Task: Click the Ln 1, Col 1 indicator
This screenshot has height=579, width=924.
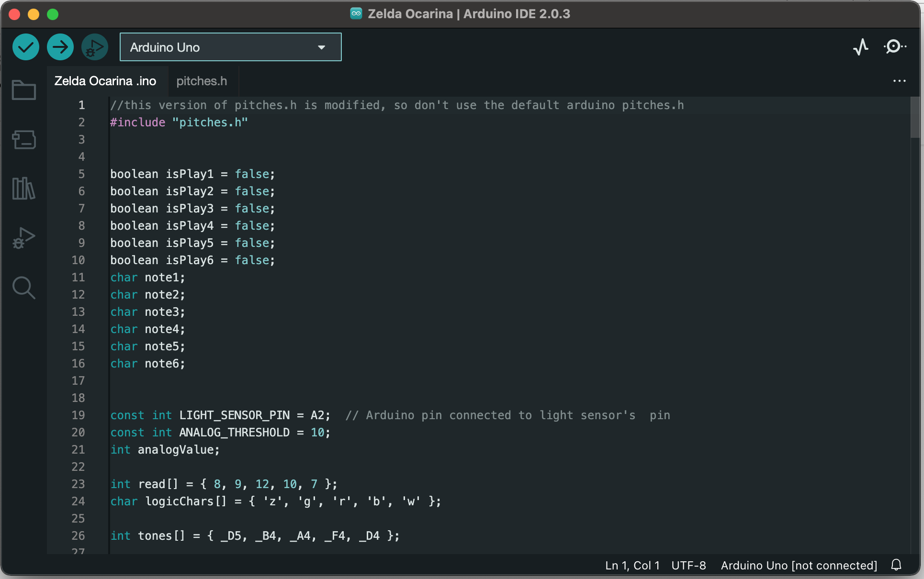Action: (x=632, y=565)
